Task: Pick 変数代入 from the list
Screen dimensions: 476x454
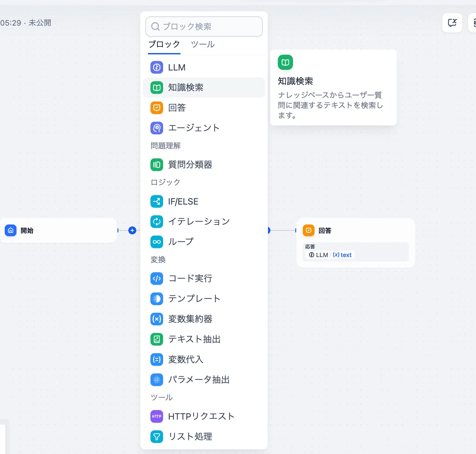Action: [204, 360]
